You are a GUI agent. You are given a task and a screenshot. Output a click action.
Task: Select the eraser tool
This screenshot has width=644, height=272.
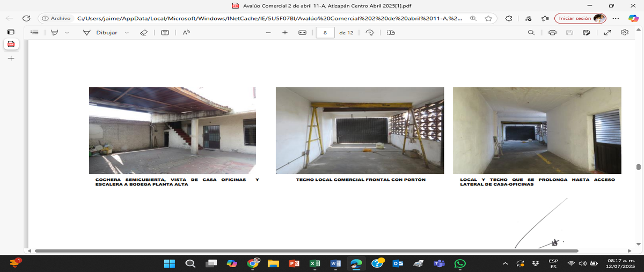click(143, 32)
